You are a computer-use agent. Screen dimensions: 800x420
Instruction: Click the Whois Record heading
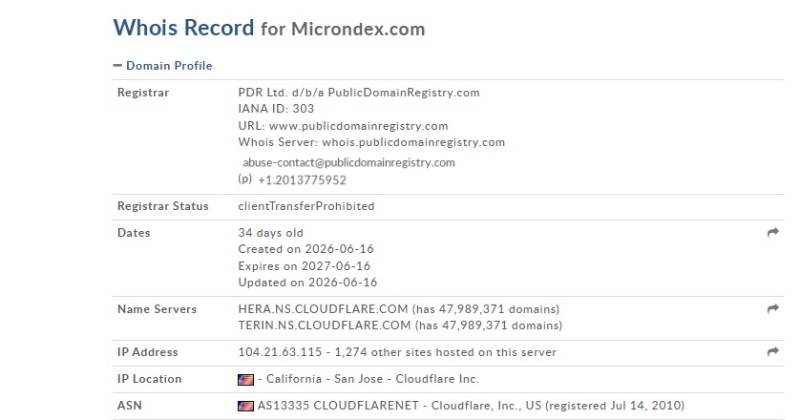pos(183,28)
